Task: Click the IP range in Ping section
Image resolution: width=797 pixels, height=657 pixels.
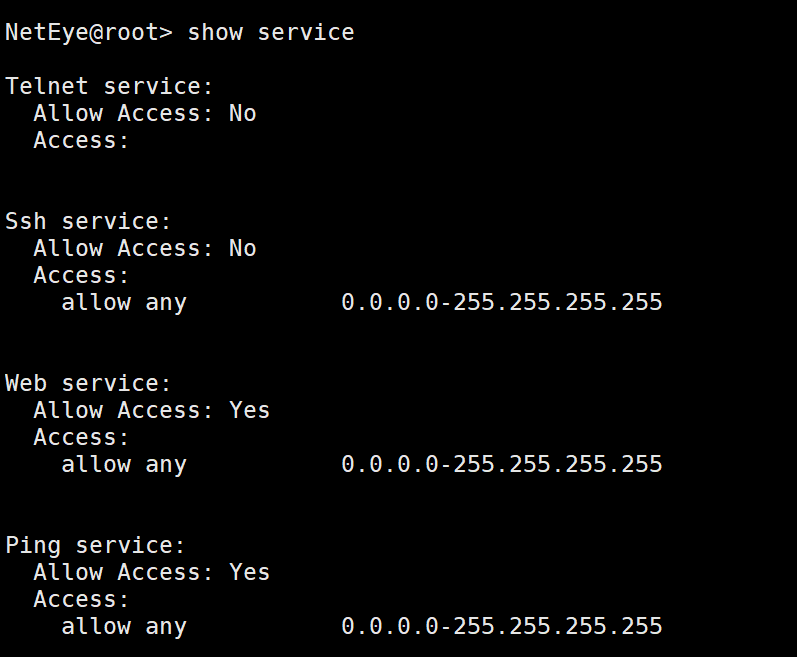Action: click(x=501, y=626)
